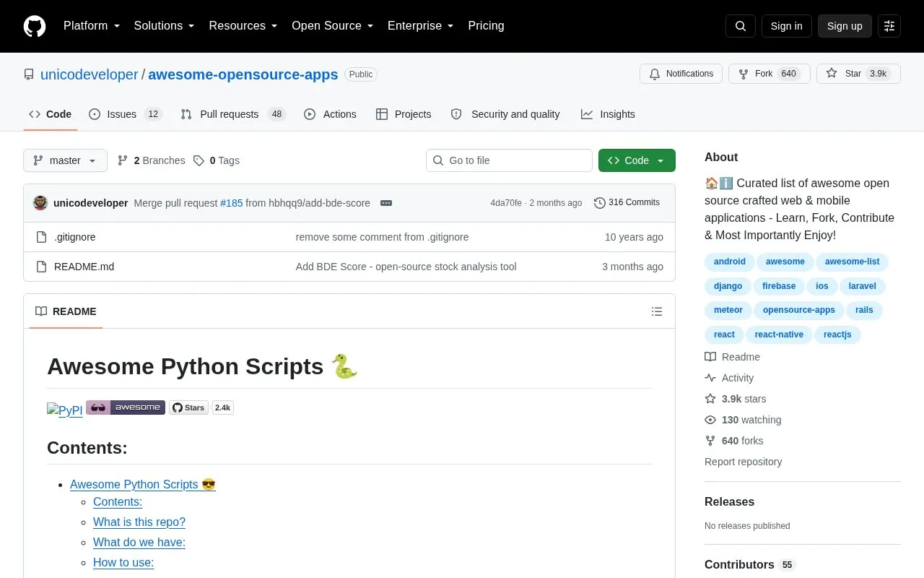Open 'What do we have:' contents link
Image resolution: width=924 pixels, height=578 pixels.
click(139, 542)
